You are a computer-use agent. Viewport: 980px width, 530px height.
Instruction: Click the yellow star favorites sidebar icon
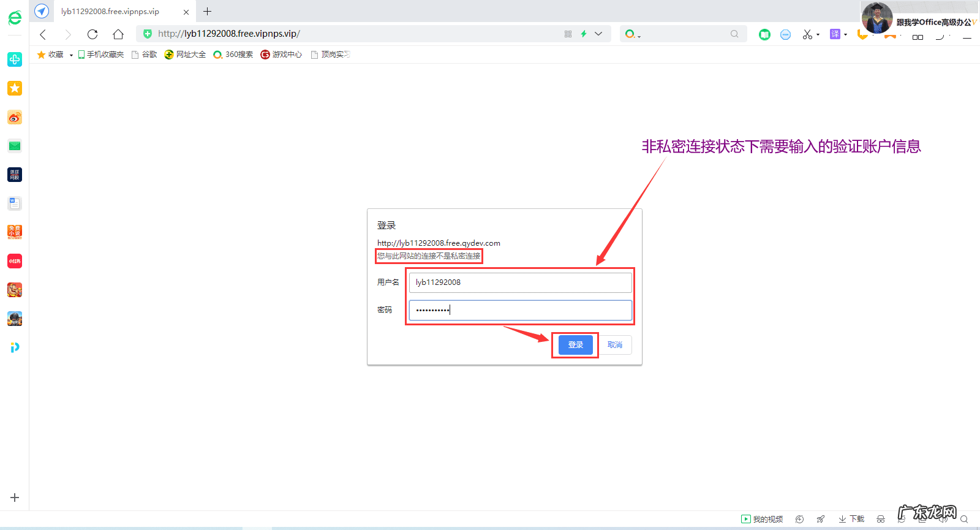click(15, 88)
